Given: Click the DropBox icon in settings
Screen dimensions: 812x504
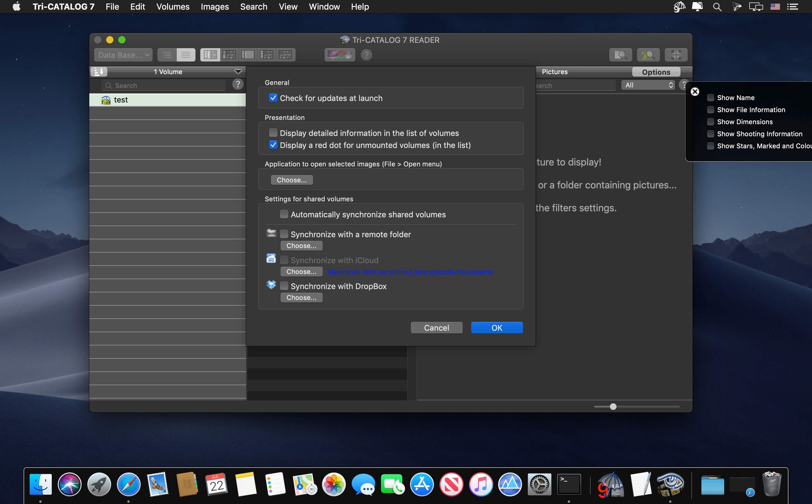Looking at the screenshot, I should pyautogui.click(x=271, y=285).
